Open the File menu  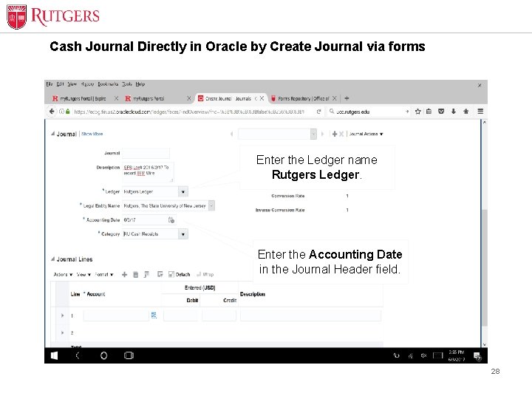(50, 83)
